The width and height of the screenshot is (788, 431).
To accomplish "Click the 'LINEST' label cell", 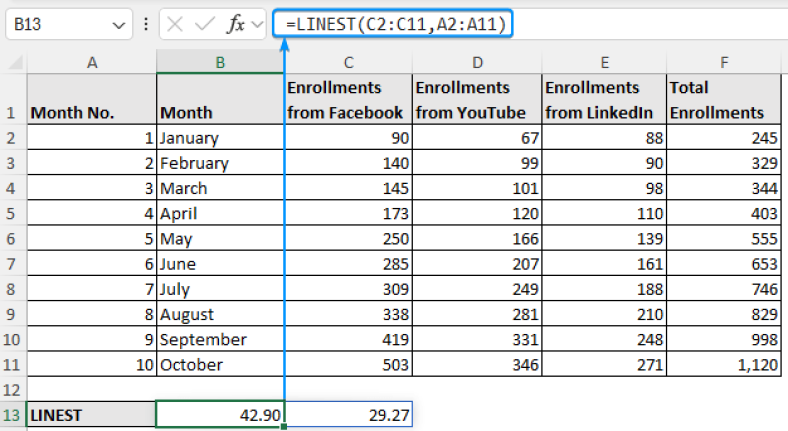I will tap(92, 415).
